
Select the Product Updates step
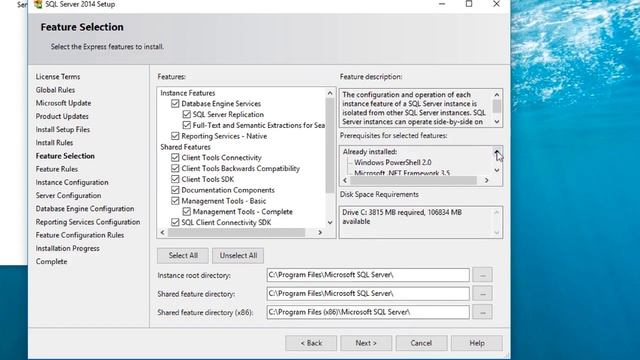62,116
